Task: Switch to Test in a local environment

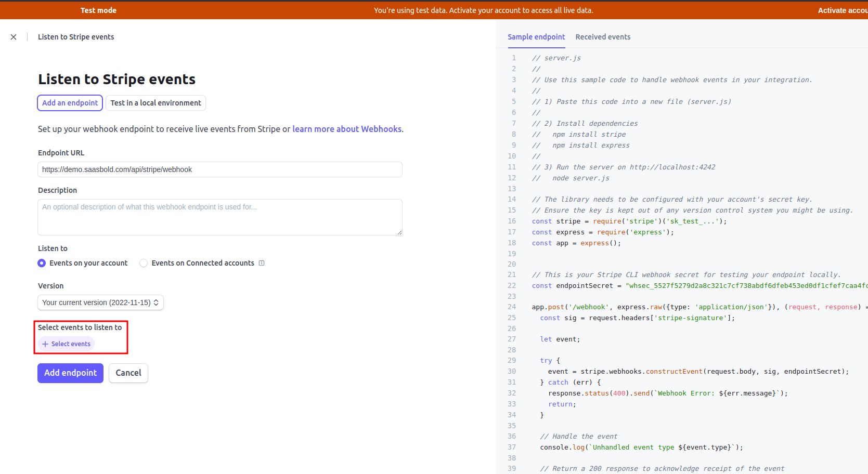Action: tap(156, 103)
